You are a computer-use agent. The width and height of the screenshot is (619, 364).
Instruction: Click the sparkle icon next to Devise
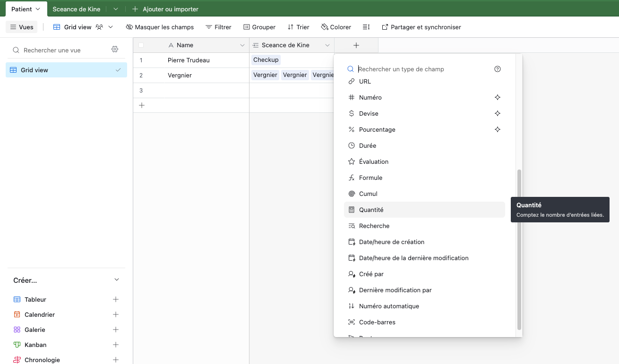[497, 113]
